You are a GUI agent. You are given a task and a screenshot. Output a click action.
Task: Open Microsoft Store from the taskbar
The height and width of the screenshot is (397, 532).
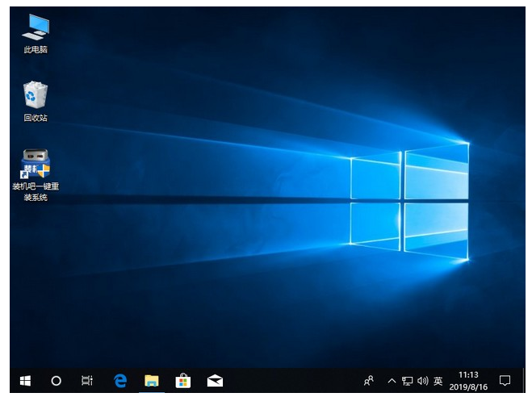click(183, 380)
